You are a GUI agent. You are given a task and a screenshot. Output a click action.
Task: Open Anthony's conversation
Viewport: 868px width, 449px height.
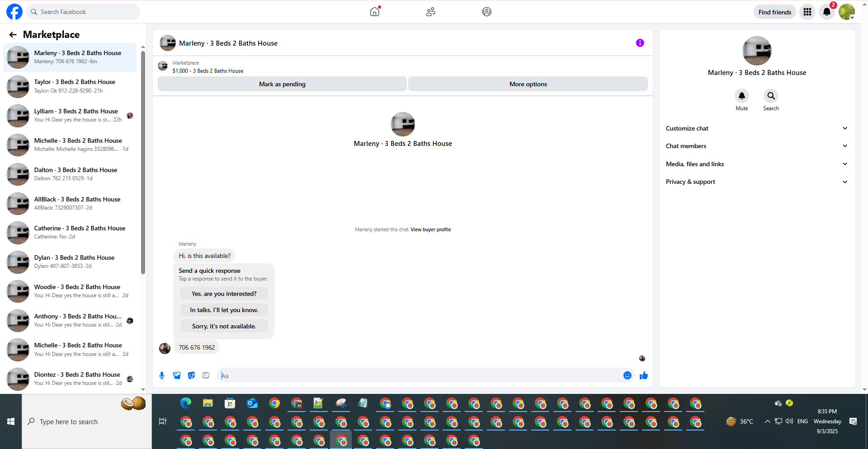70,321
